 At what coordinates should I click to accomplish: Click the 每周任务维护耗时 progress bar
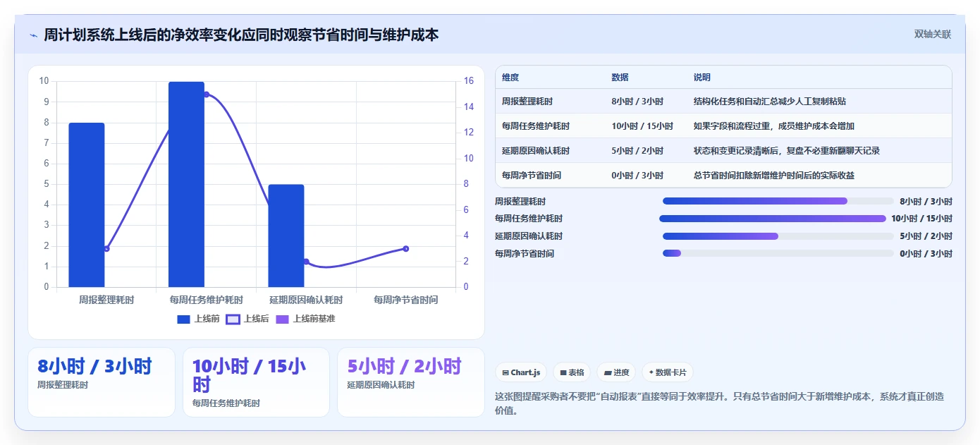772,219
